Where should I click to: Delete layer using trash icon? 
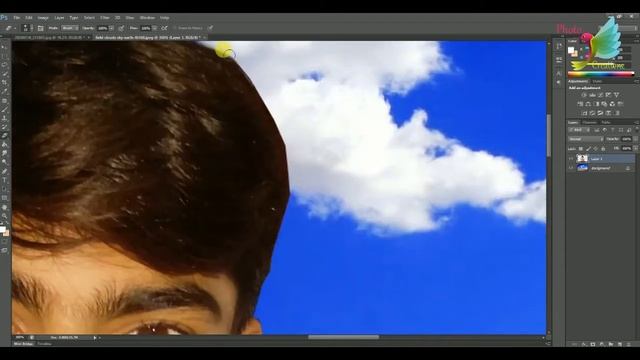point(629,344)
